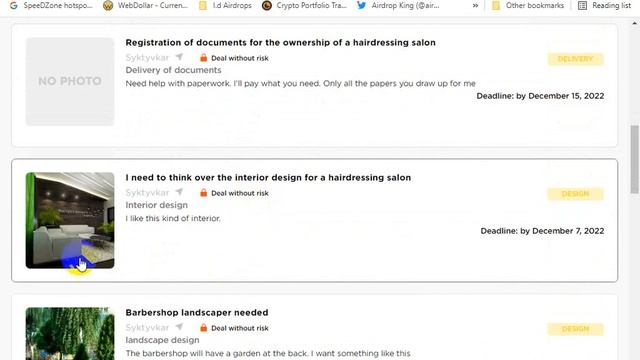Expand the hidden bookmarks overflow chevron
The width and height of the screenshot is (640, 360).
475,6
